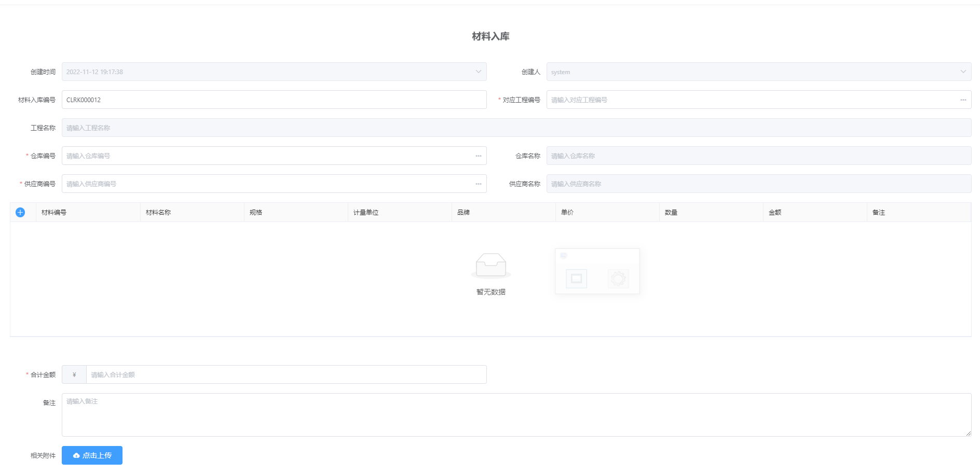Image resolution: width=980 pixels, height=474 pixels.
Task: Open lookup dots in 对应工程编号 field
Action: 963,100
